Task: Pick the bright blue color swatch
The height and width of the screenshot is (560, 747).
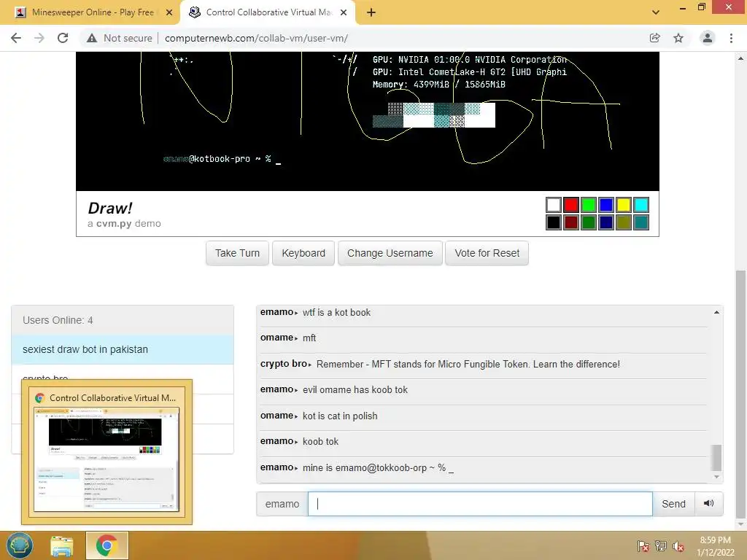Action: [x=606, y=205]
